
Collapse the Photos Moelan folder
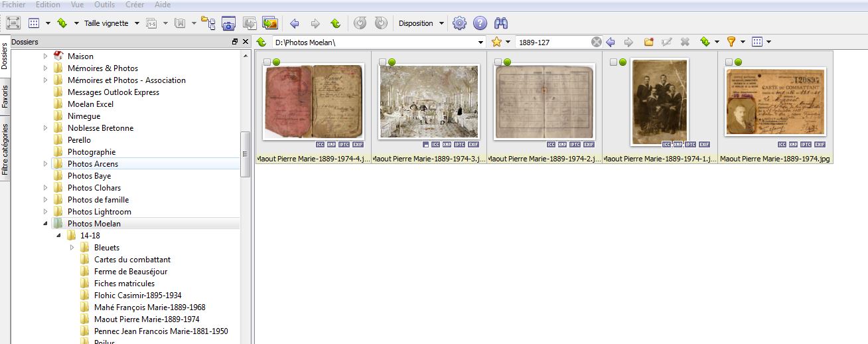point(45,224)
